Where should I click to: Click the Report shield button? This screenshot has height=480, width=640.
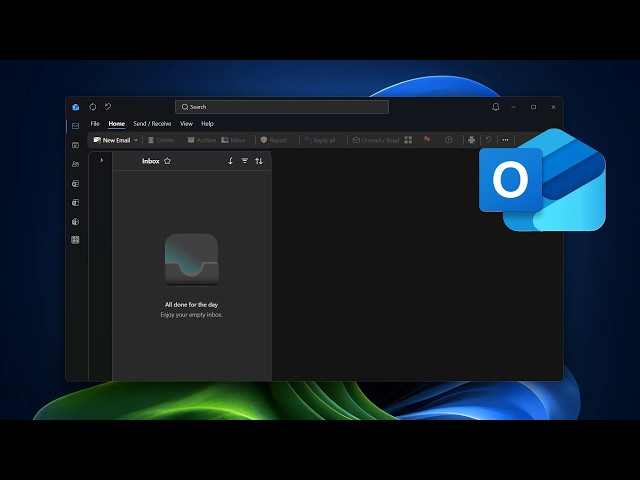[274, 140]
